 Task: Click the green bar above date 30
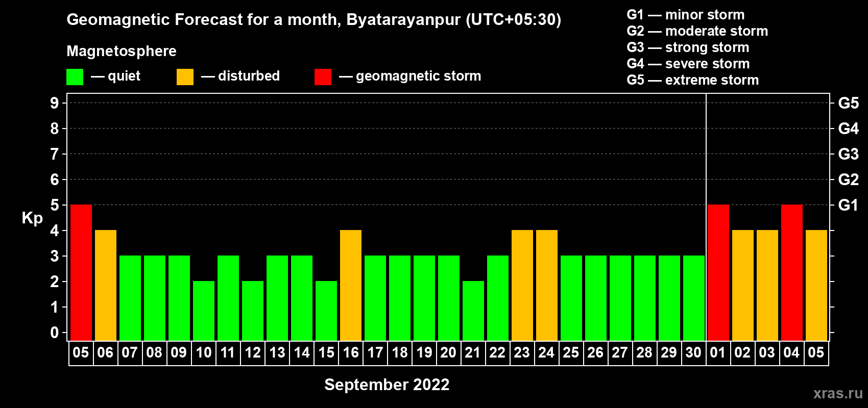[694, 298]
